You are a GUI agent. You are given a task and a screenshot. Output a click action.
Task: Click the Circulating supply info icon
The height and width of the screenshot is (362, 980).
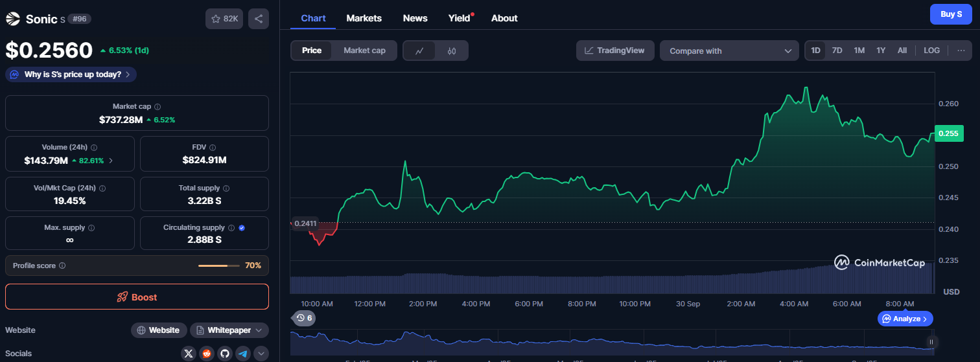click(231, 228)
